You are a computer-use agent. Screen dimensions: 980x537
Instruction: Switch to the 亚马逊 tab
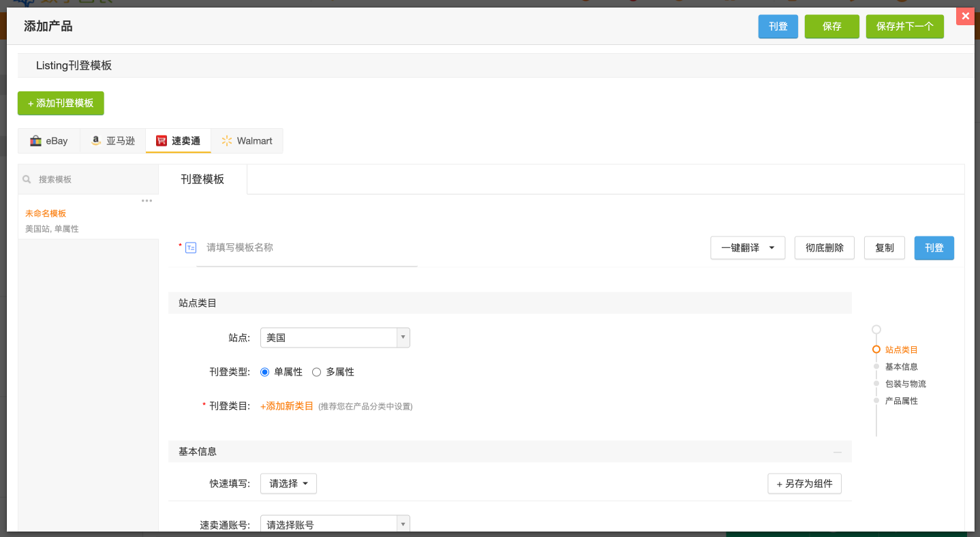(112, 141)
